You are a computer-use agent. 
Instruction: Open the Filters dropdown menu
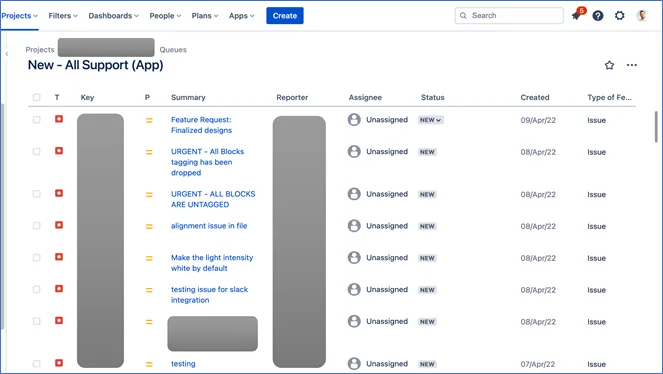tap(63, 16)
